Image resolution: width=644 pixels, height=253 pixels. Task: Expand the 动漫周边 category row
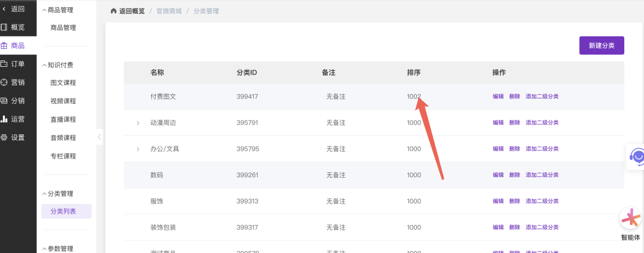pos(138,123)
